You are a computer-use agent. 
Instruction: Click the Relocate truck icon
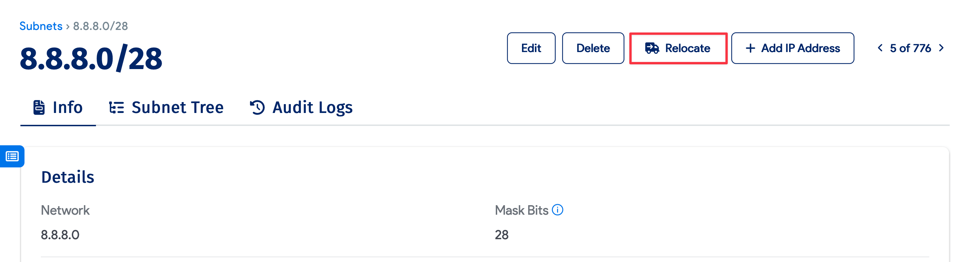652,48
